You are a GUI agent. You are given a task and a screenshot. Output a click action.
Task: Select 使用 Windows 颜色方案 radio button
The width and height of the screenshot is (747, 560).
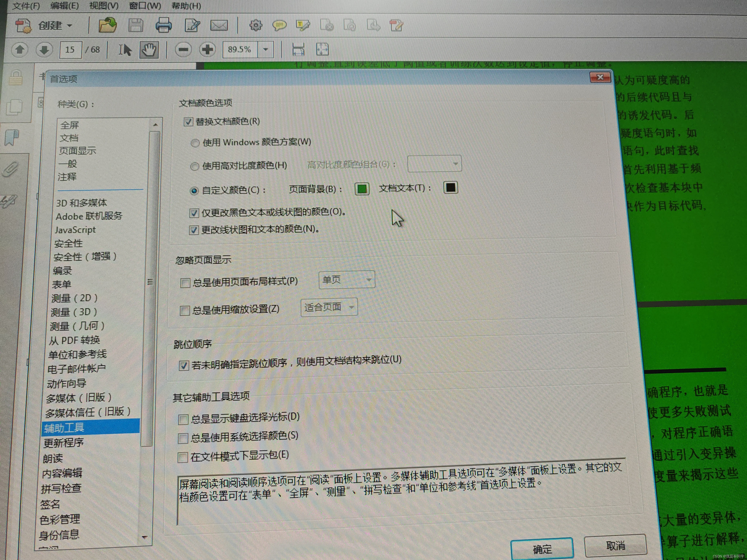[x=195, y=143]
